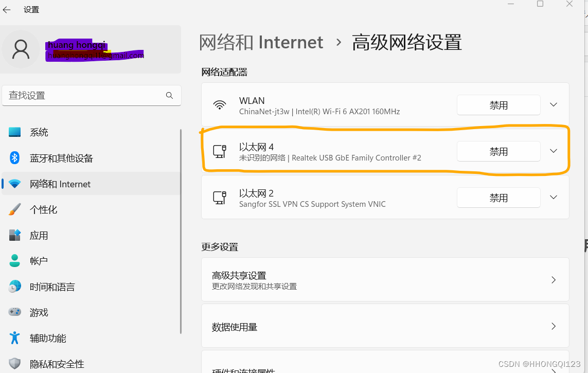The width and height of the screenshot is (588, 373).
Task: Open 高级共享设置 sharing options
Action: [x=385, y=279]
